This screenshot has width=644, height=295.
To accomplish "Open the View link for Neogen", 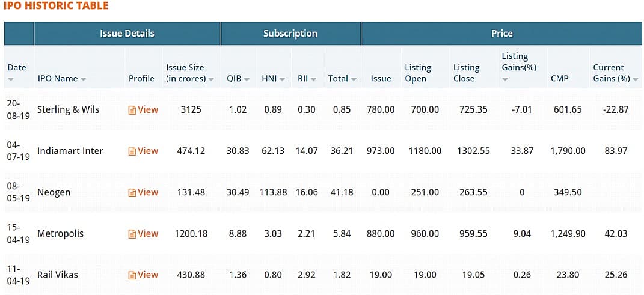I will click(148, 192).
